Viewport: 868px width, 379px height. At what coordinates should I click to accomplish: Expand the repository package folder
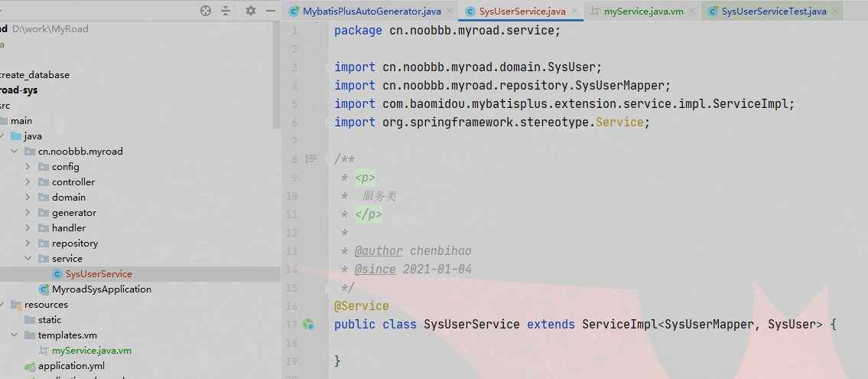click(28, 243)
